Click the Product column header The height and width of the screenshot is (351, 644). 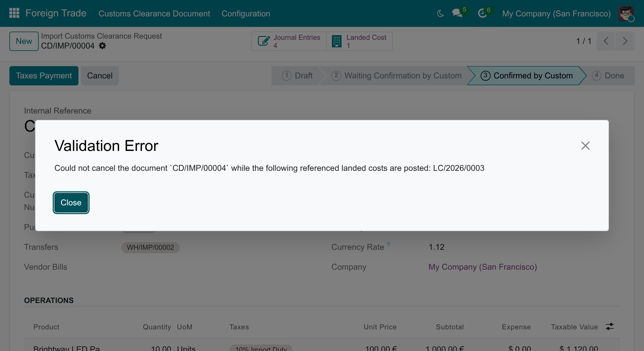[46, 327]
